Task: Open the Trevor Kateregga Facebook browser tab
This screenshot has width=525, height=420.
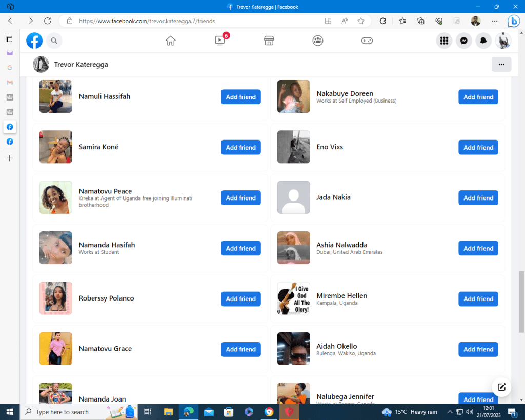Action: pos(262,7)
